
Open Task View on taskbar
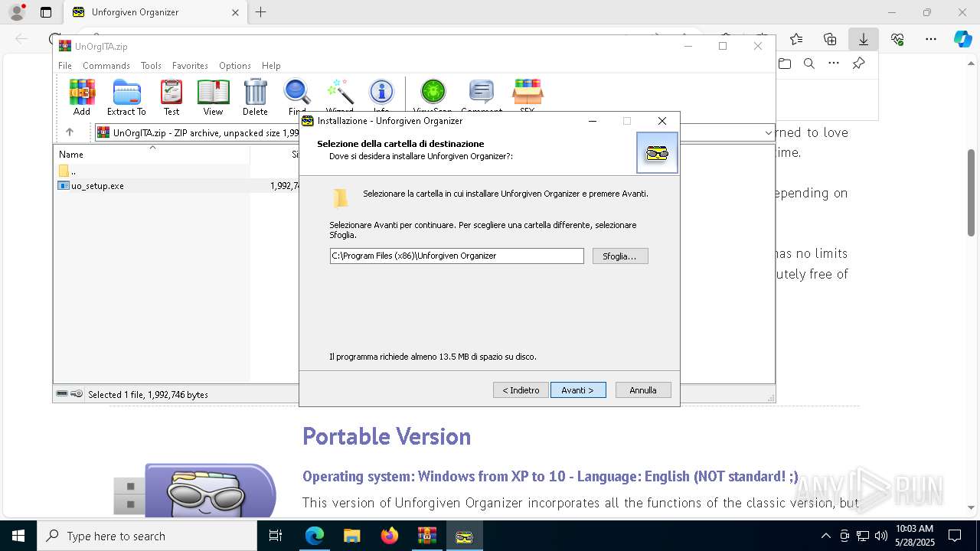pyautogui.click(x=276, y=536)
